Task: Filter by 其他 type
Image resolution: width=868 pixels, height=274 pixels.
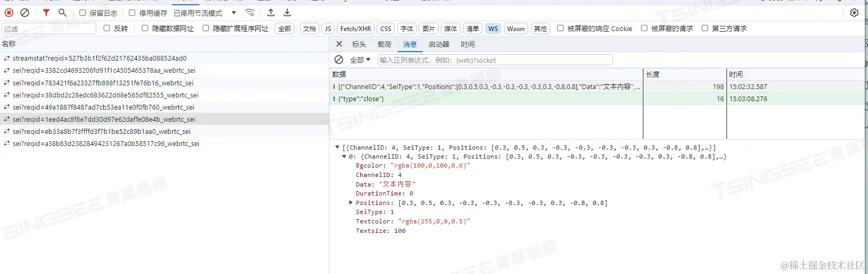Action: 540,28
